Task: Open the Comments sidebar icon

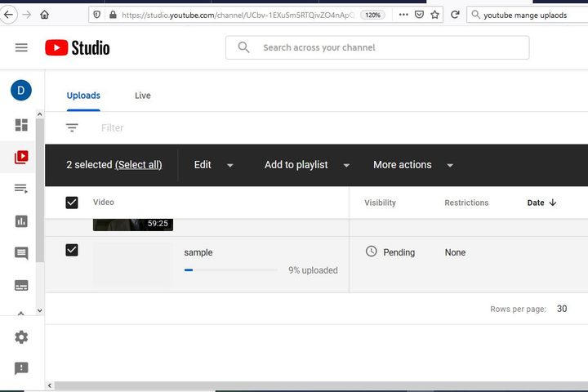Action: pos(21,254)
